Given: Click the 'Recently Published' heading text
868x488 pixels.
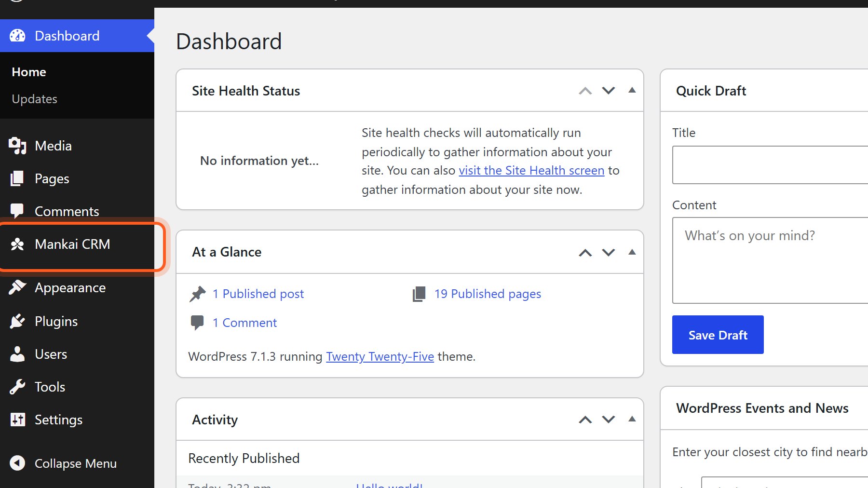Looking at the screenshot, I should tap(244, 458).
